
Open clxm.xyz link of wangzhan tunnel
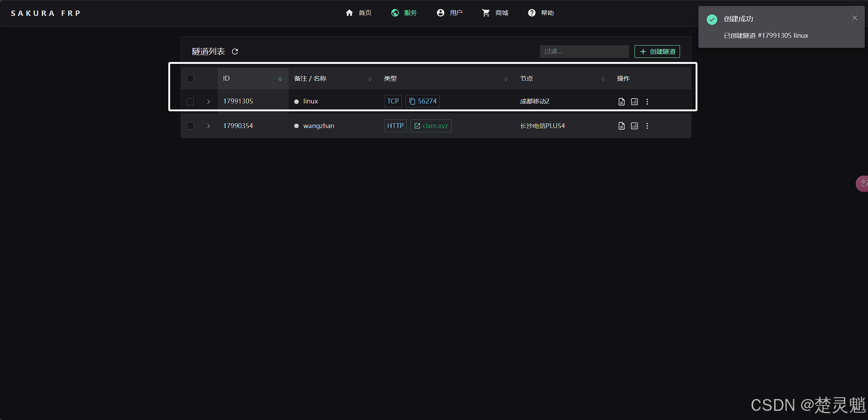coord(431,126)
